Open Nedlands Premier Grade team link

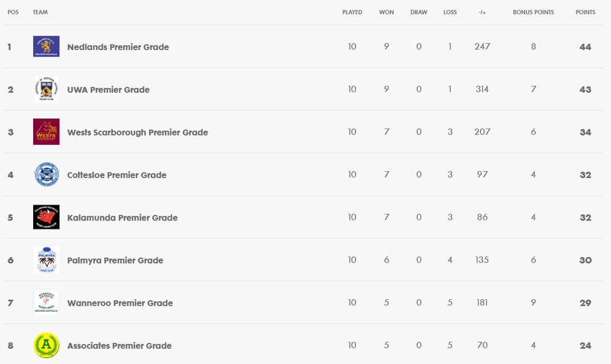pos(118,47)
